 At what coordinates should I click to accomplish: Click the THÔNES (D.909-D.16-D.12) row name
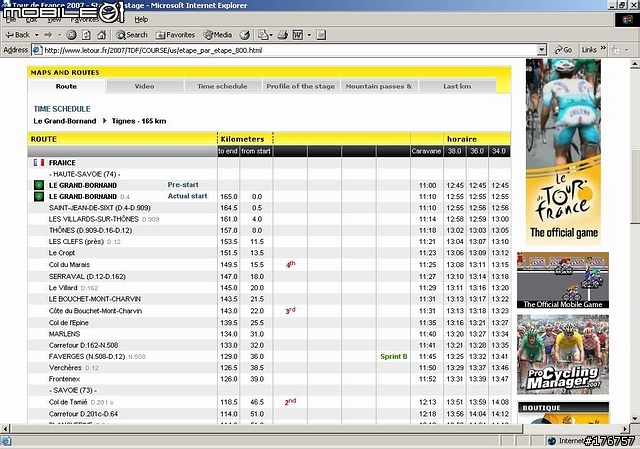click(x=90, y=230)
